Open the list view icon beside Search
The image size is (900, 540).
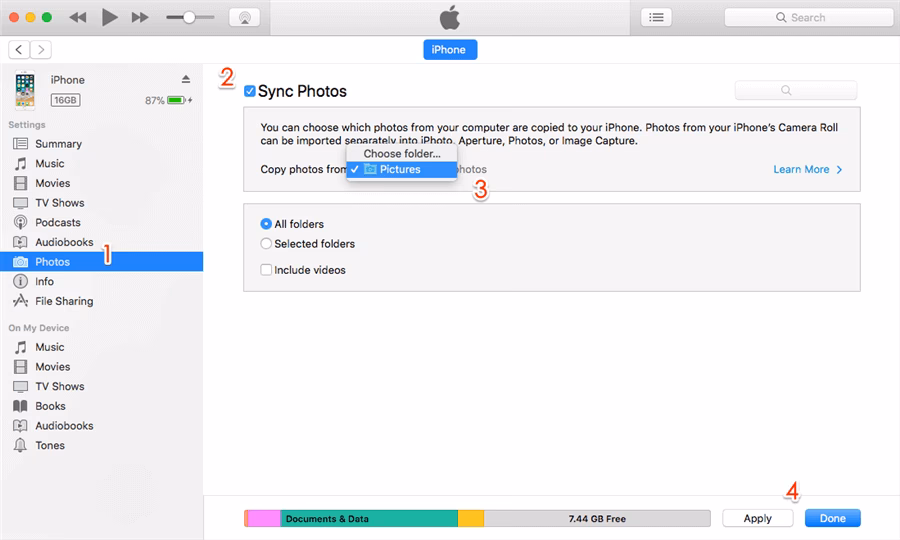tap(656, 17)
